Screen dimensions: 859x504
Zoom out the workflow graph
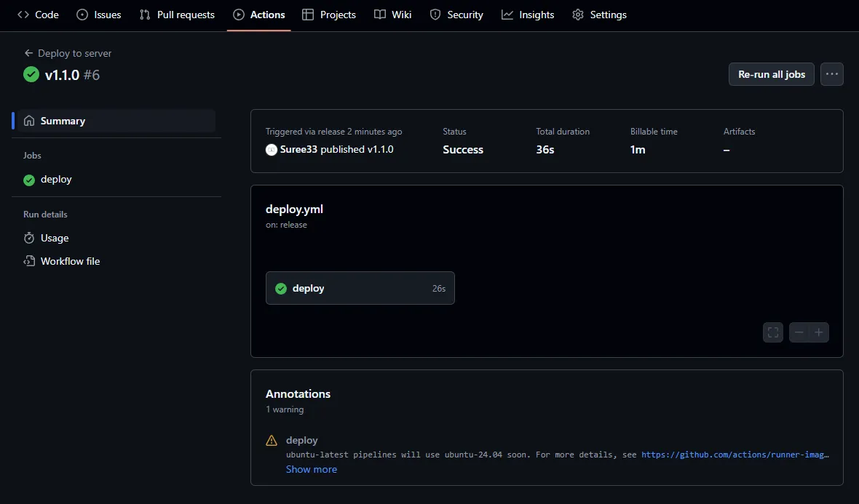(x=799, y=332)
